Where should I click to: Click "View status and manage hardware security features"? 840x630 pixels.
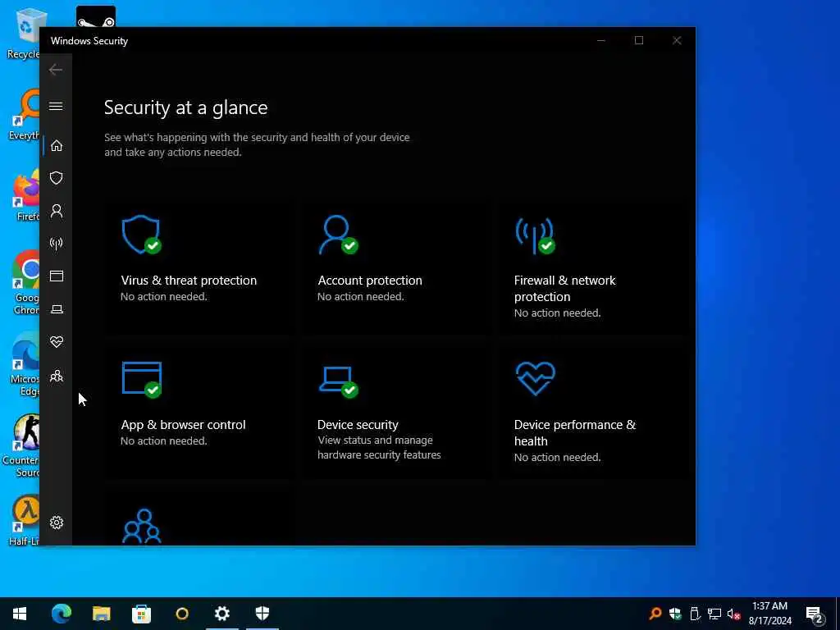379,447
